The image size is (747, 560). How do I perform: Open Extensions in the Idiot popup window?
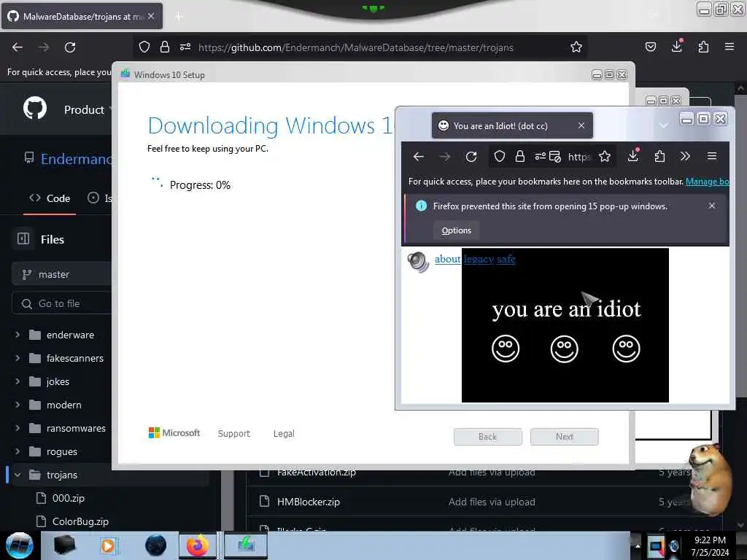[x=659, y=156]
